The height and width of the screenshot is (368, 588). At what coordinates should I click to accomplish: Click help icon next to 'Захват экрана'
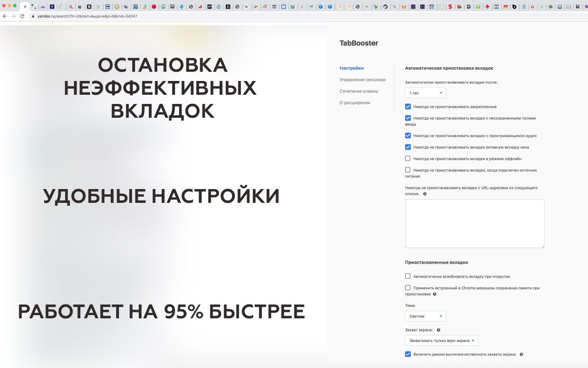click(x=439, y=330)
